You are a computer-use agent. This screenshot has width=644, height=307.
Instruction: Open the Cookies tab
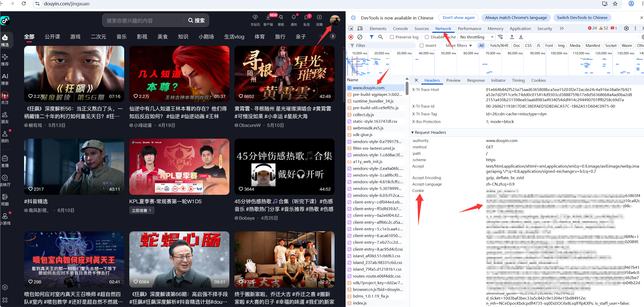click(538, 80)
